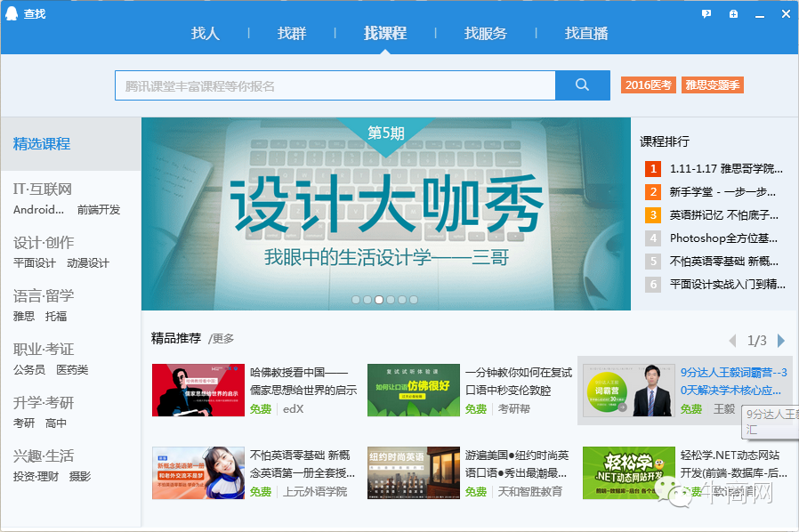Focus the course search input field
This screenshot has width=799, height=532.
coord(335,85)
